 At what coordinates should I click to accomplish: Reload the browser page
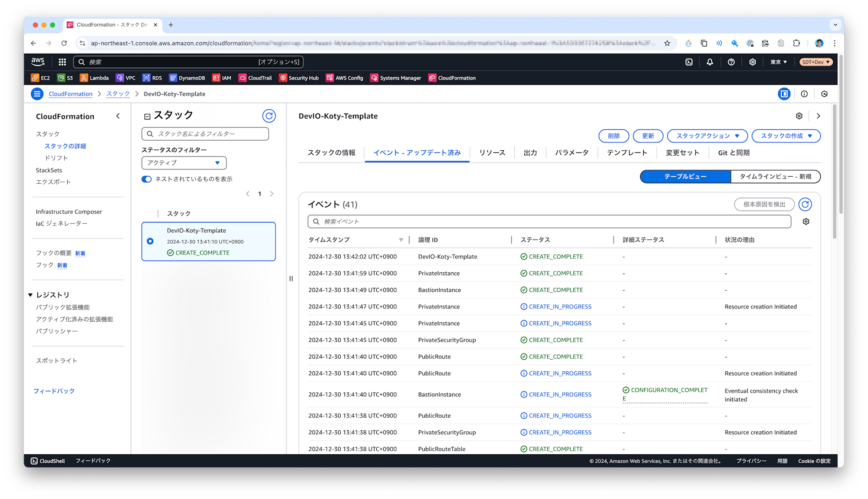tap(64, 43)
